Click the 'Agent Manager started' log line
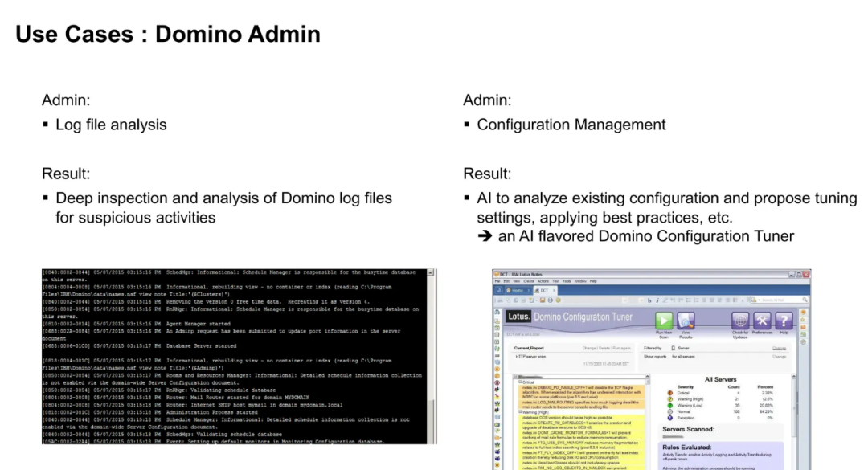This screenshot has height=470, width=868. (x=199, y=324)
